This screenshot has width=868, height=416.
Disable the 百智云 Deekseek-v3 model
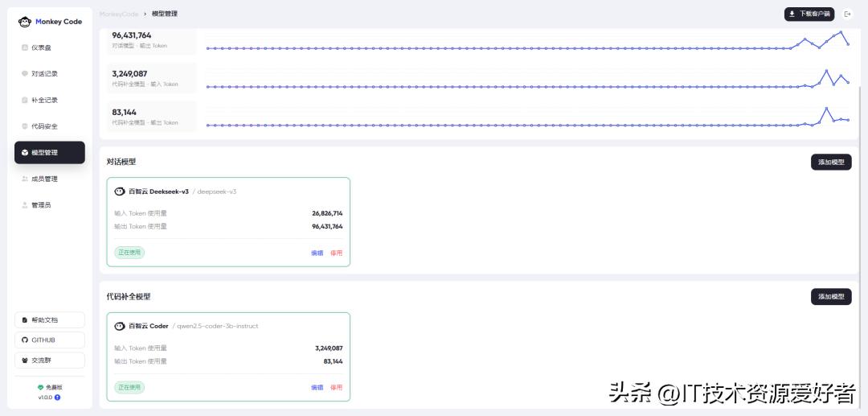click(337, 253)
